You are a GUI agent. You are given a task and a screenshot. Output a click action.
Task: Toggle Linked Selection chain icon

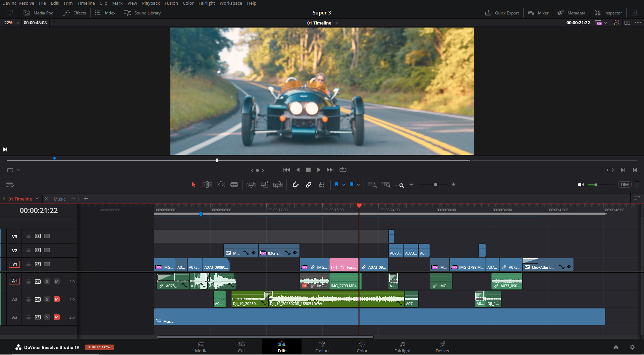coord(309,185)
